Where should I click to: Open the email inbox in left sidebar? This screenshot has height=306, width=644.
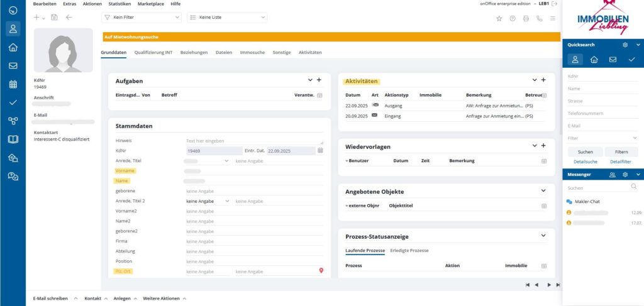pos(13,65)
